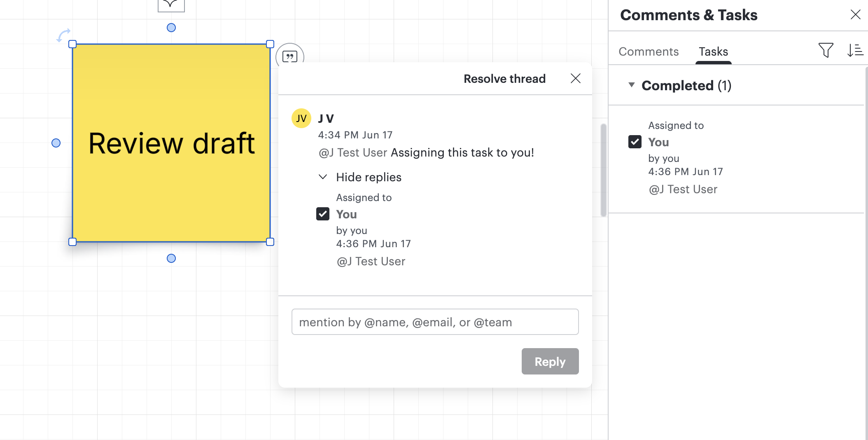Screen dimensions: 868x440
Task: Close the comment thread popup
Action: pos(575,78)
